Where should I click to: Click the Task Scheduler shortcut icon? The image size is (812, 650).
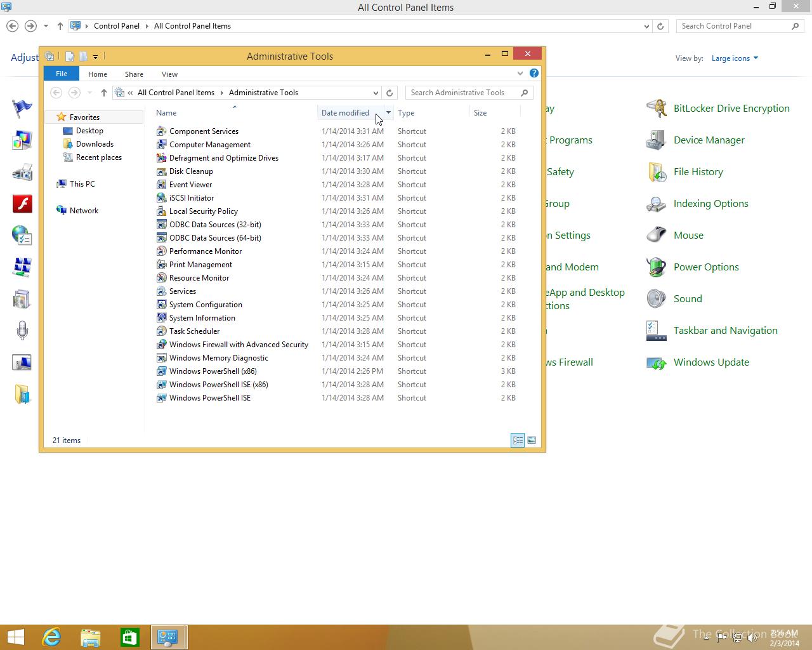(x=162, y=331)
